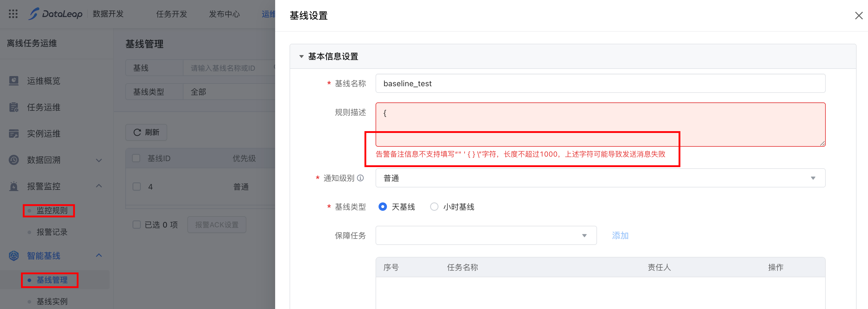Open the 任务开发 top menu
Screen dimensions: 868x309
171,14
